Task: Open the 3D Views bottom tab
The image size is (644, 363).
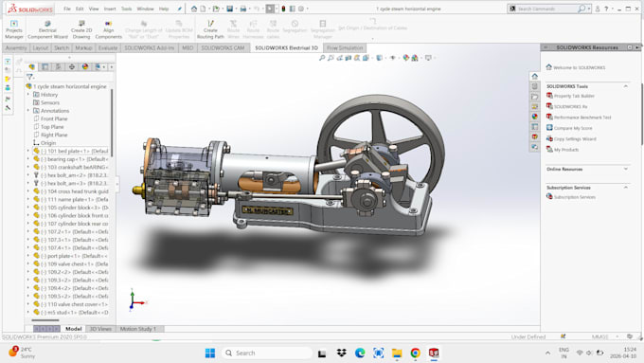Action: [x=100, y=329]
